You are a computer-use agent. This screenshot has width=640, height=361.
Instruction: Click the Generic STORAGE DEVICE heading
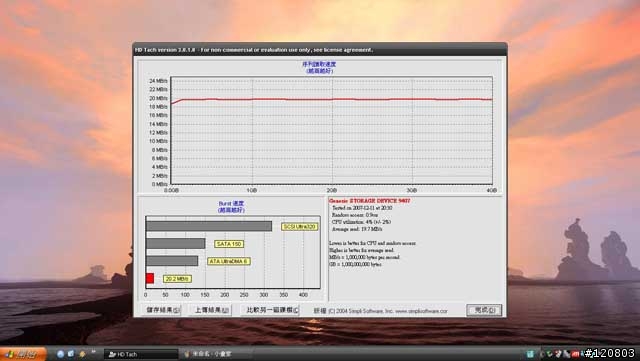click(369, 201)
